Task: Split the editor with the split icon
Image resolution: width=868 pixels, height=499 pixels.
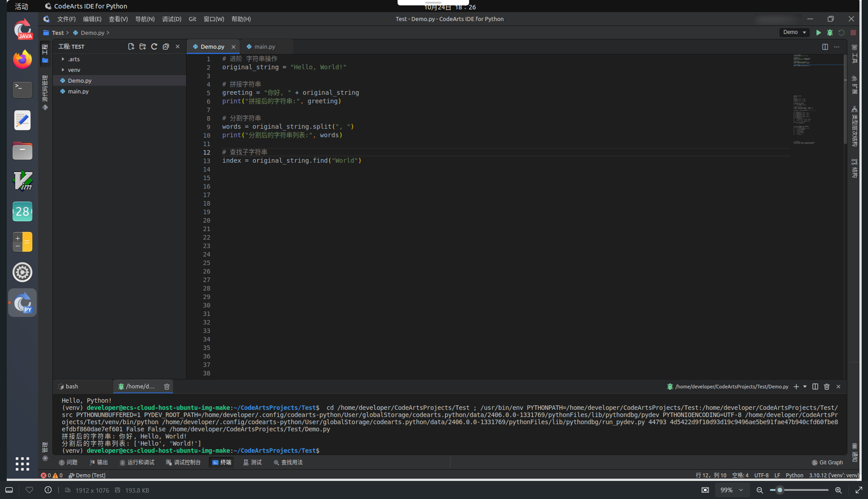Action: [825, 47]
